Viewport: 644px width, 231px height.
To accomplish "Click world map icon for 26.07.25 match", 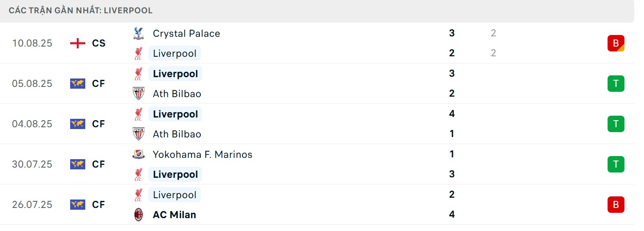I will [78, 204].
